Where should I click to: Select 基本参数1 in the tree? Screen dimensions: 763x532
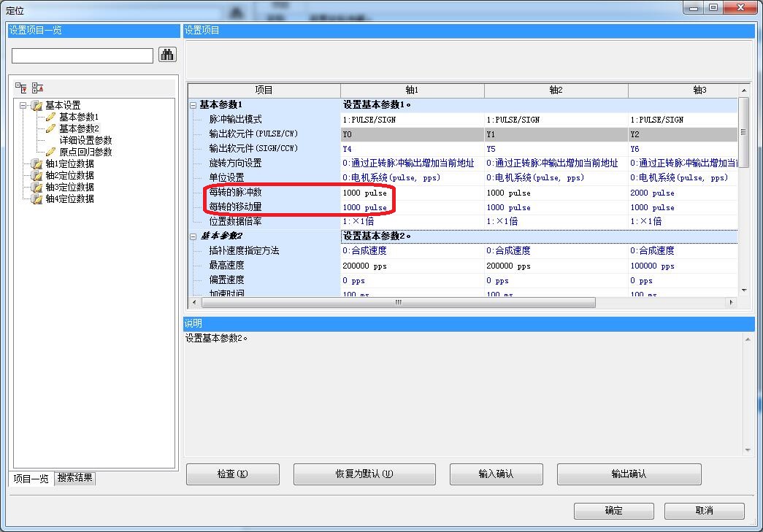pos(79,117)
